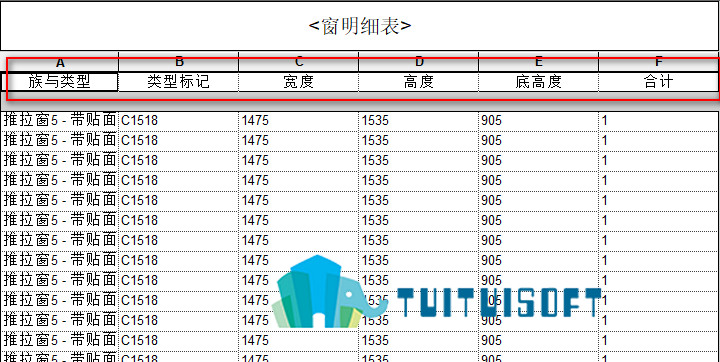Select column letter header E
Image resolution: width=720 pixels, height=362 pixels.
pos(539,62)
